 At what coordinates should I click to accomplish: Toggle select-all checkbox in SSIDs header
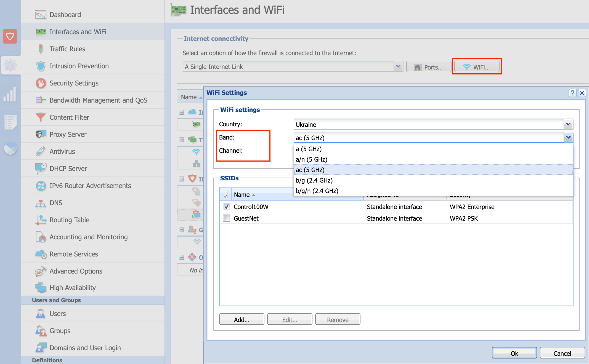point(226,194)
